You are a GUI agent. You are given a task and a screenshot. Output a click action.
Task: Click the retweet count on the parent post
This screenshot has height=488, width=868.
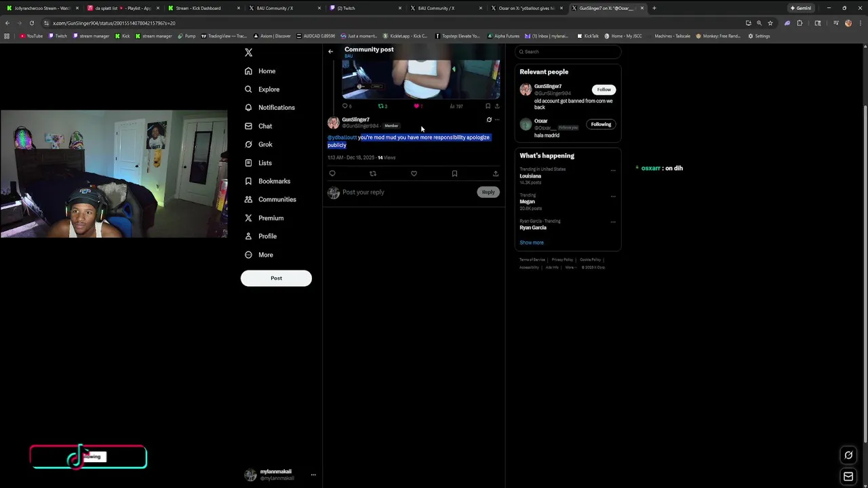(x=382, y=106)
